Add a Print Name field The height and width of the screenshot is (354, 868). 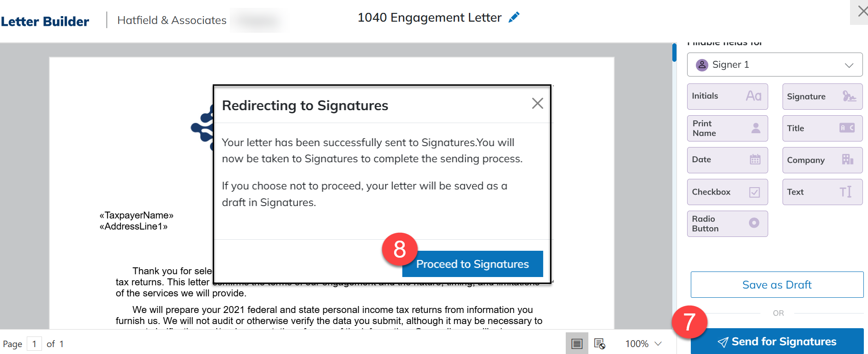727,128
